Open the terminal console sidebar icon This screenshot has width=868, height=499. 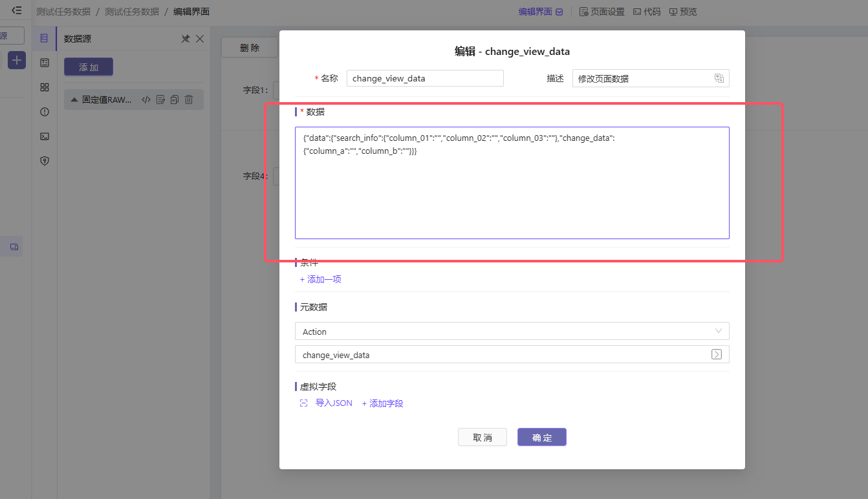point(44,136)
